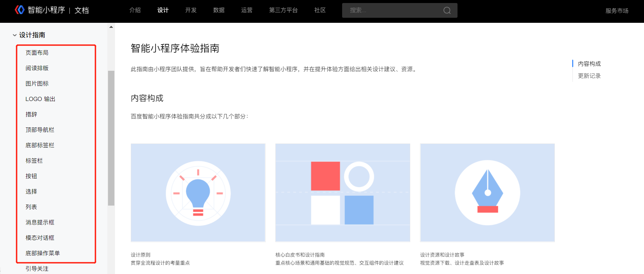Open 阅读排版 in the sidebar
Image resolution: width=644 pixels, height=274 pixels.
(37, 68)
